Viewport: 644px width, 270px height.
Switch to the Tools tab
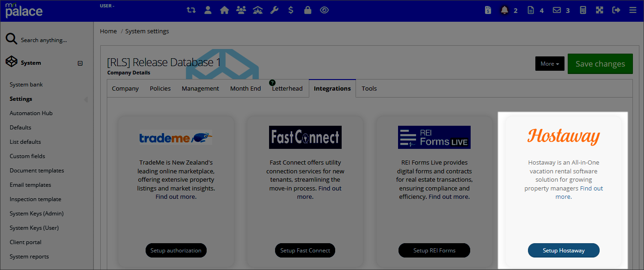[369, 88]
